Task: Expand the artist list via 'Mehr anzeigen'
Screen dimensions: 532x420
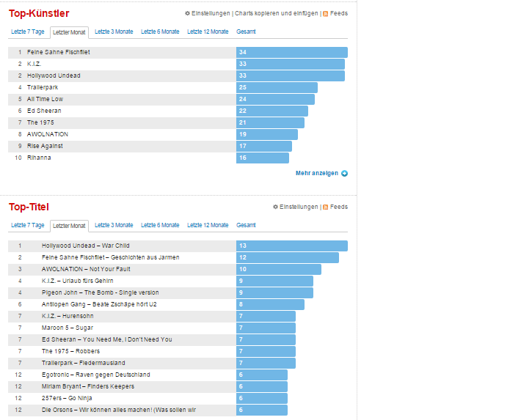Action: coord(316,173)
